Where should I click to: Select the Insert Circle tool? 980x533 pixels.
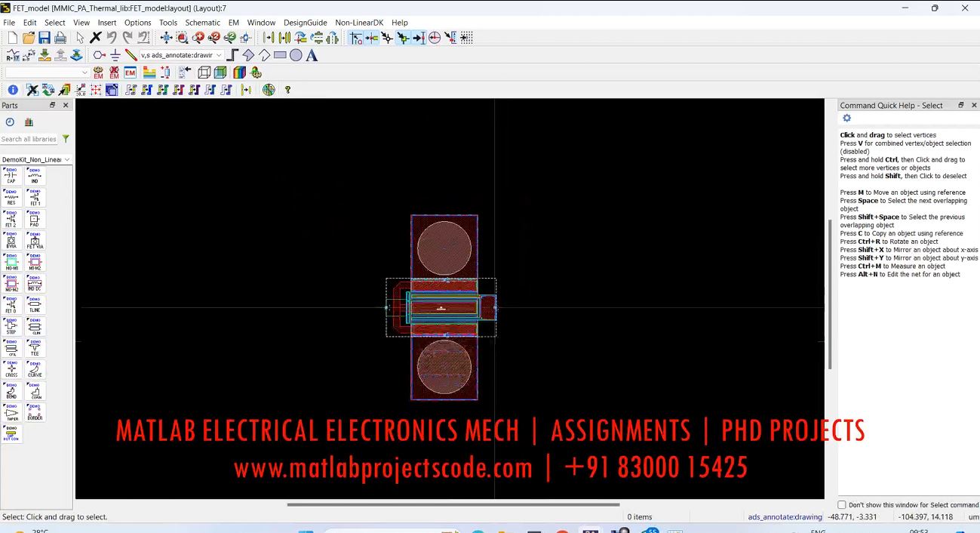(x=296, y=55)
